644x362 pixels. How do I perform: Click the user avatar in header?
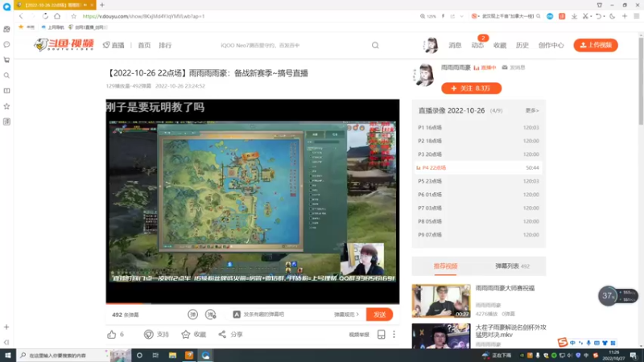431,45
